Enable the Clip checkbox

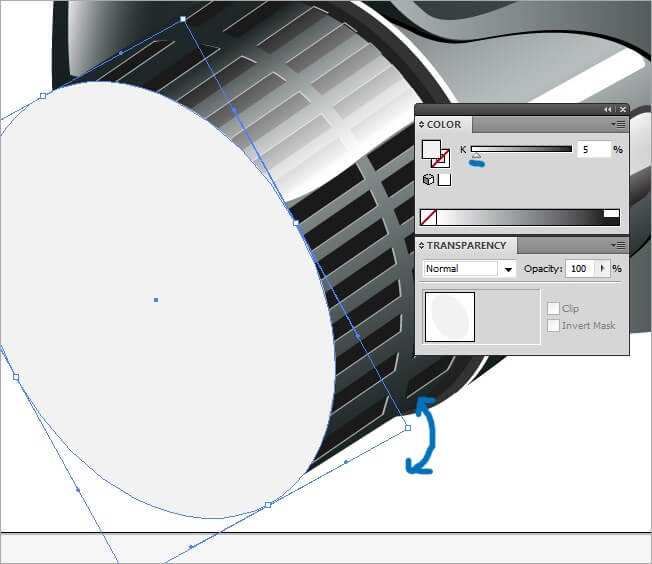[x=554, y=309]
